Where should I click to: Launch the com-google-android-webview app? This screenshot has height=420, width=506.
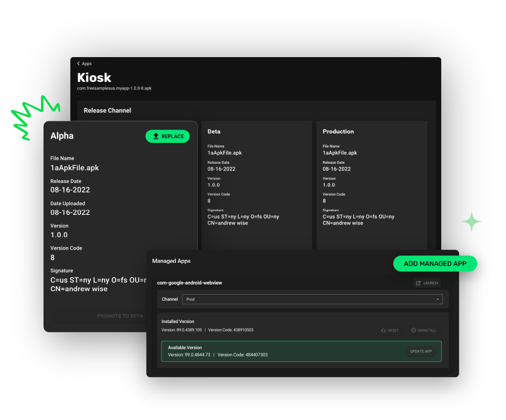[427, 283]
